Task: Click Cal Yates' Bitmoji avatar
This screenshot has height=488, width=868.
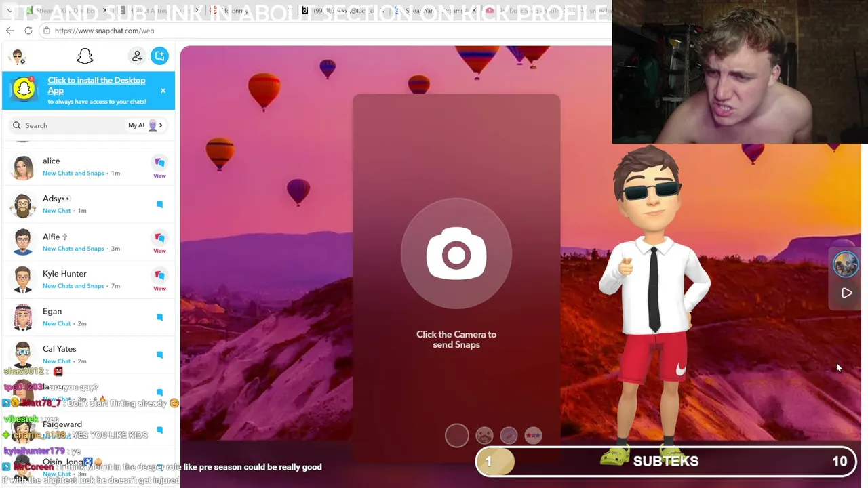Action: (23, 354)
